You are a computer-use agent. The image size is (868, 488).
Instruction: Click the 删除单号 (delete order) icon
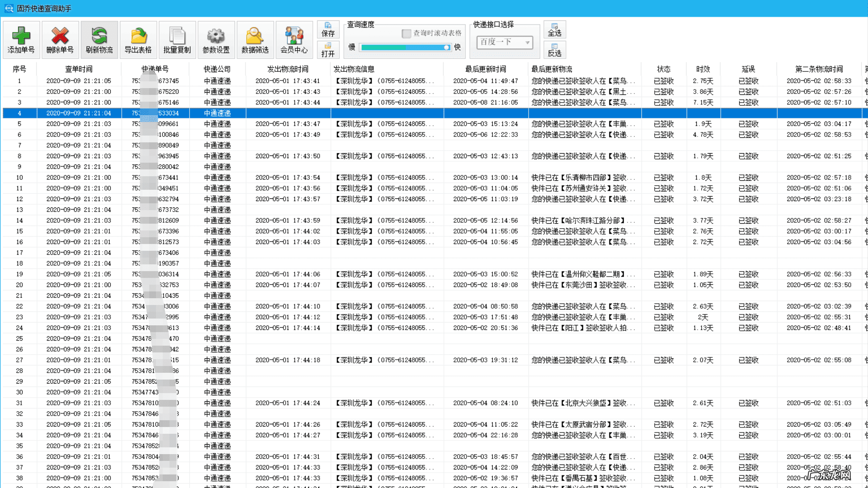[60, 39]
